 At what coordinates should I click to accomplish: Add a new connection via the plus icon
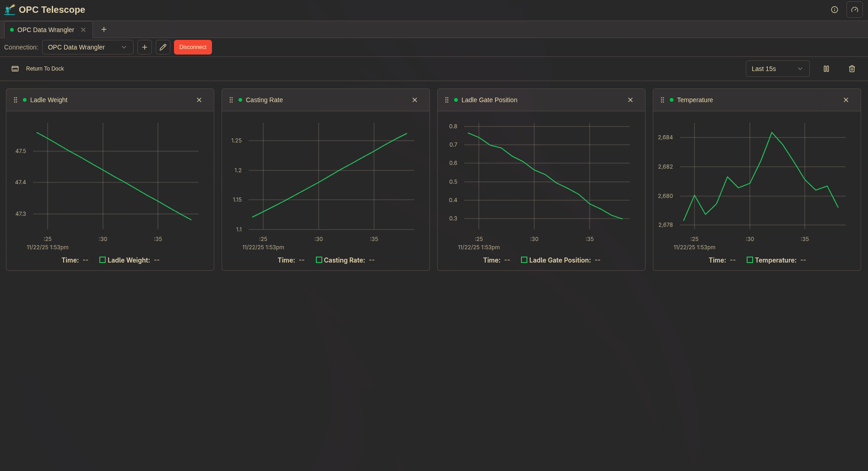pyautogui.click(x=145, y=47)
